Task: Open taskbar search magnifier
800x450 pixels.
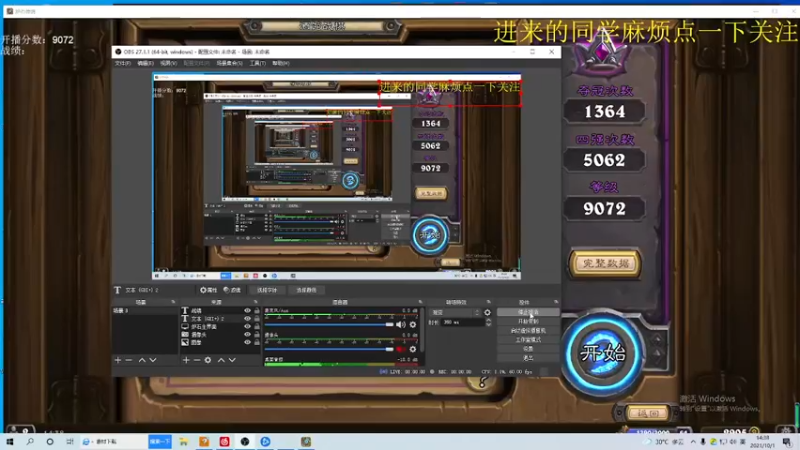Action: point(30,442)
